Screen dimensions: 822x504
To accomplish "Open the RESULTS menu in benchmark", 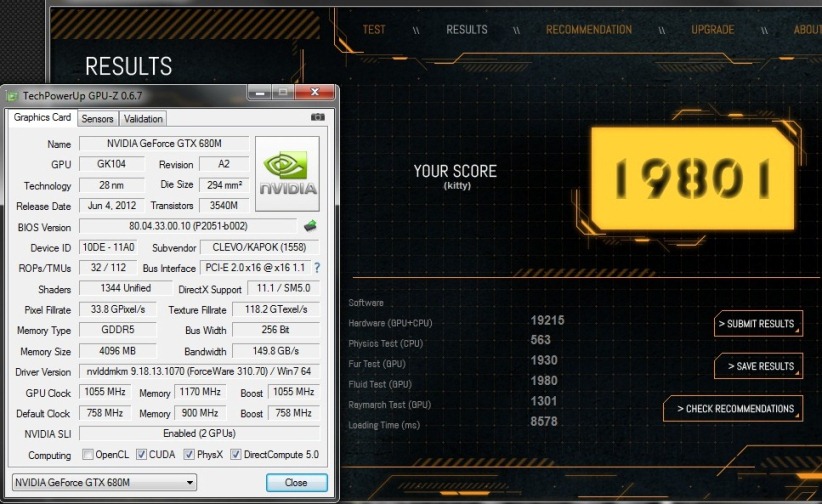I will point(467,29).
